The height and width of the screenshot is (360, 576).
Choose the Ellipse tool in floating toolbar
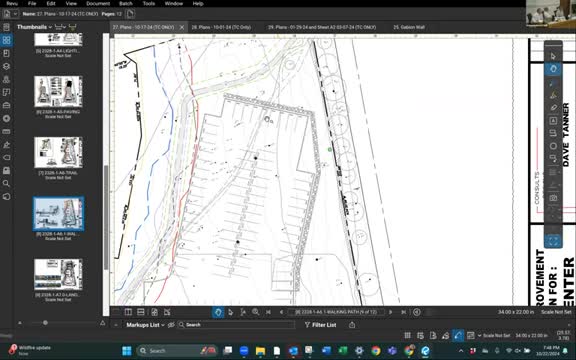coord(553,146)
